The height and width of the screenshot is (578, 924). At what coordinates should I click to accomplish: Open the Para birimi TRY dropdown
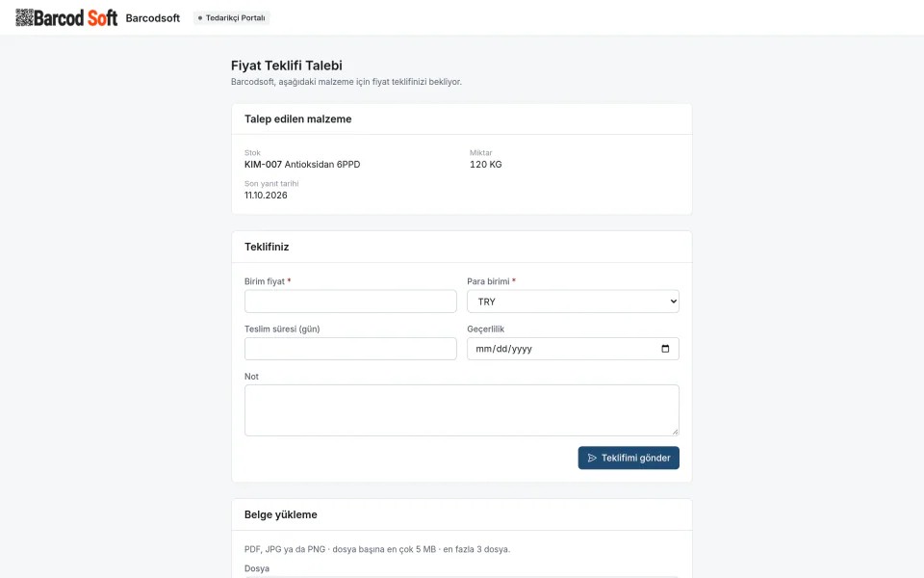573,302
